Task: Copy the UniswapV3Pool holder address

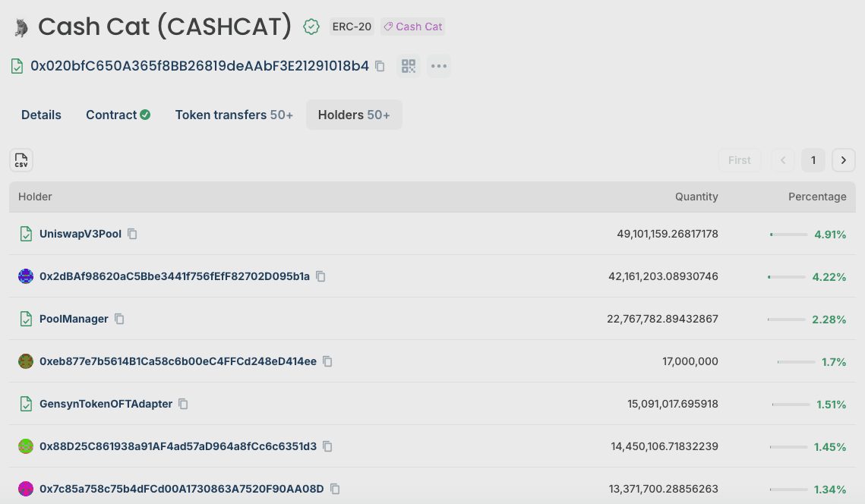Action: click(132, 234)
